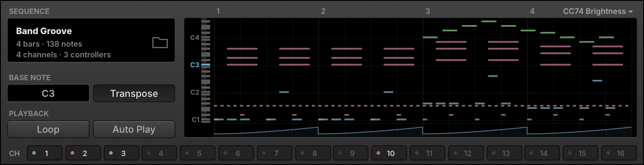This screenshot has width=644, height=165.
Task: Click the CH label
Action: coord(14,153)
